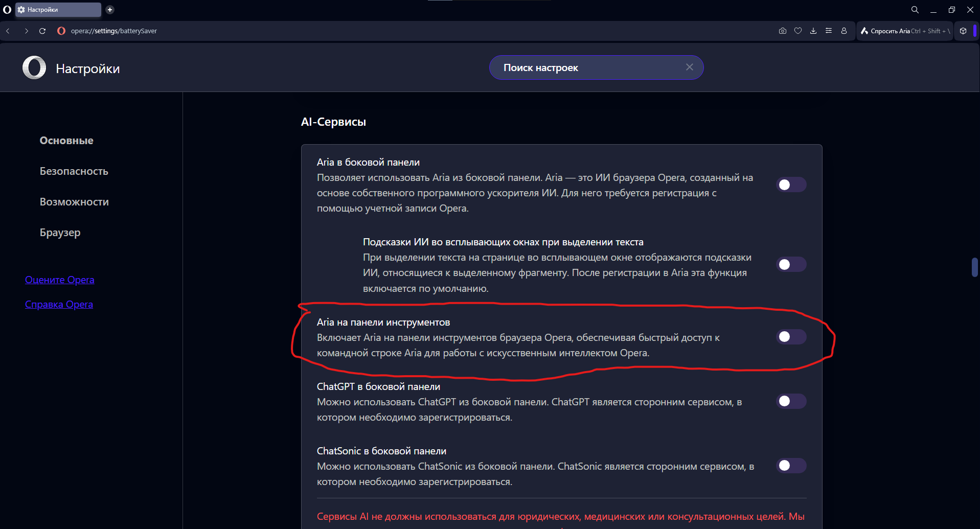Open 'Возможности' section in the sidebar
The width and height of the screenshot is (980, 529).
(74, 202)
